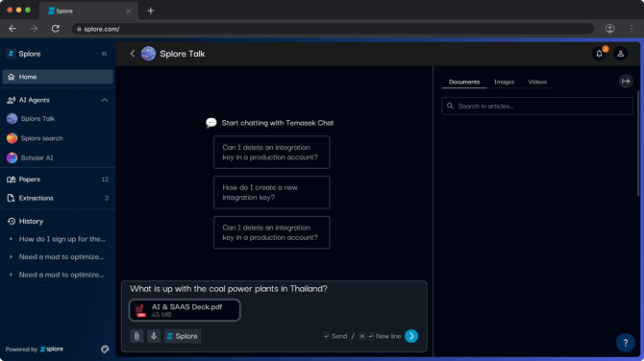Click the AI & SAAS Deck.pdf attachment

tap(185, 310)
